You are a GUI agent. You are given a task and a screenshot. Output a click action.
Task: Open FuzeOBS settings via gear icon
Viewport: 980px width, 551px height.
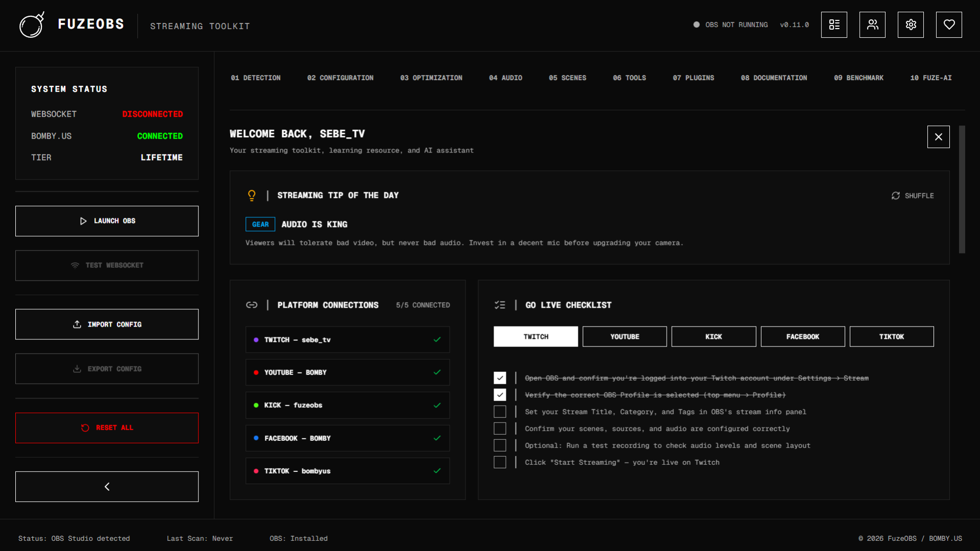point(911,24)
